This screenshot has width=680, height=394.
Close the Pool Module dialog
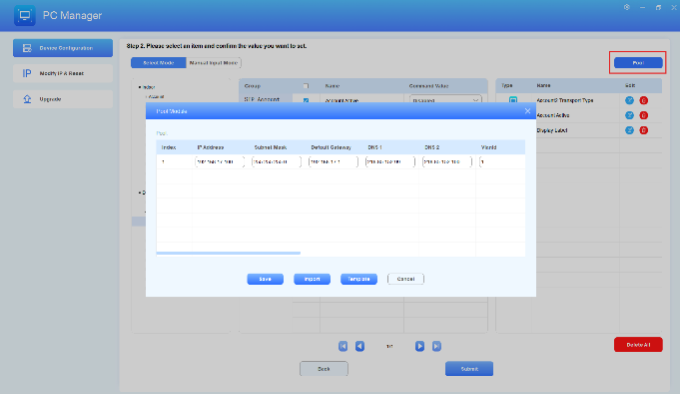point(527,111)
